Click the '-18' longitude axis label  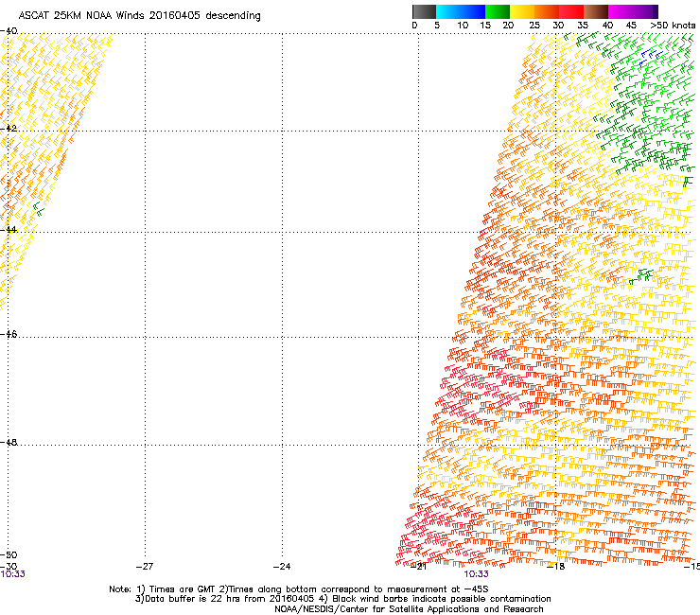pos(556,567)
